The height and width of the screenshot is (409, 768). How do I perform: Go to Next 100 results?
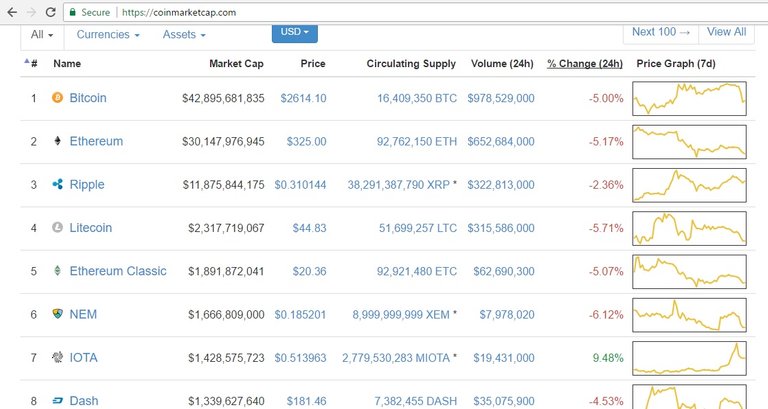(x=662, y=32)
